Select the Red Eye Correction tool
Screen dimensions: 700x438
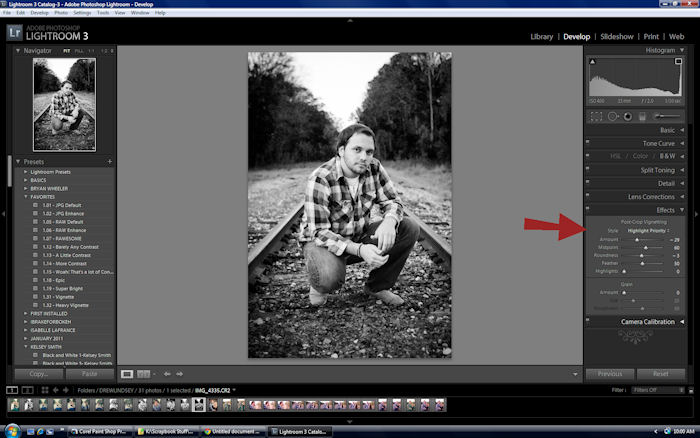pyautogui.click(x=628, y=117)
